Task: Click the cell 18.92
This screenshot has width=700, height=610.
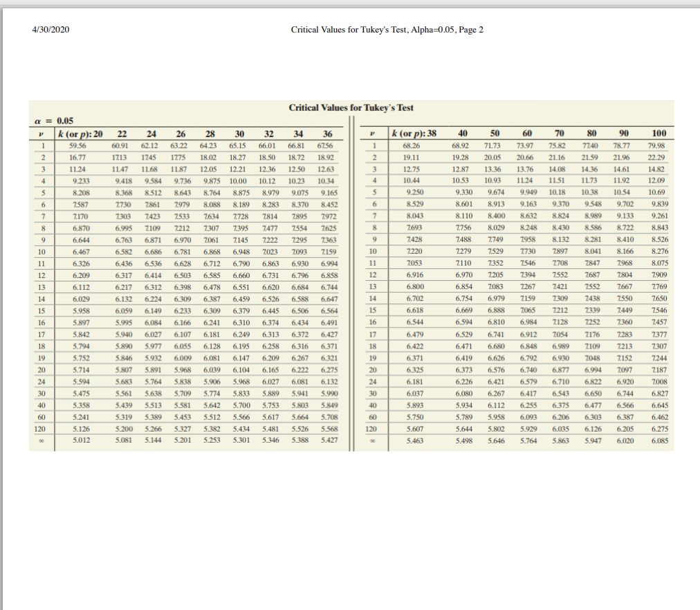Action: click(x=326, y=158)
